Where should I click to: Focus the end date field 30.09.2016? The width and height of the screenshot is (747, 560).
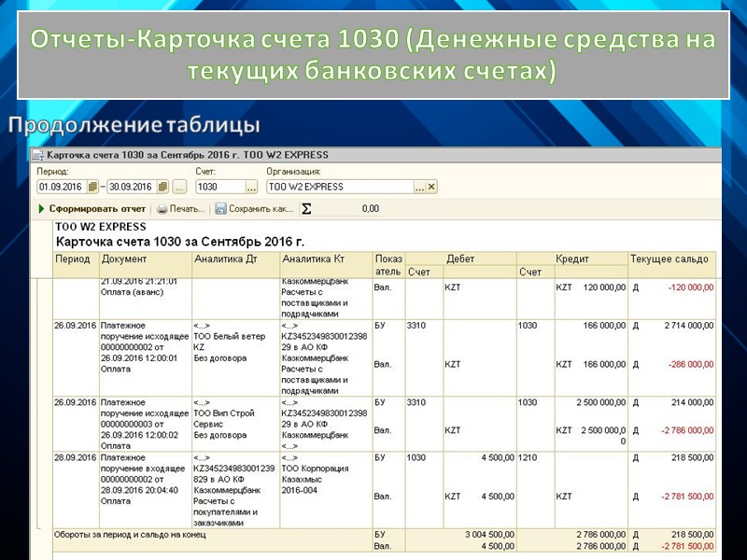(132, 187)
